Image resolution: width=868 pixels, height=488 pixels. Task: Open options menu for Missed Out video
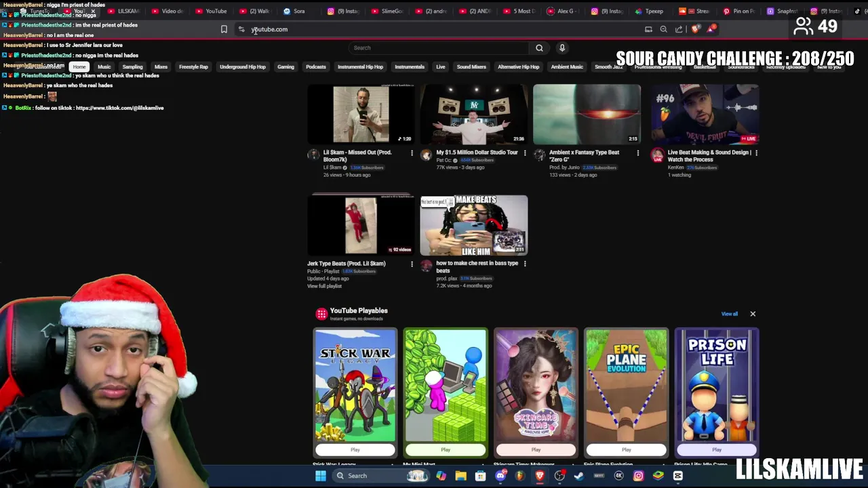(412, 153)
